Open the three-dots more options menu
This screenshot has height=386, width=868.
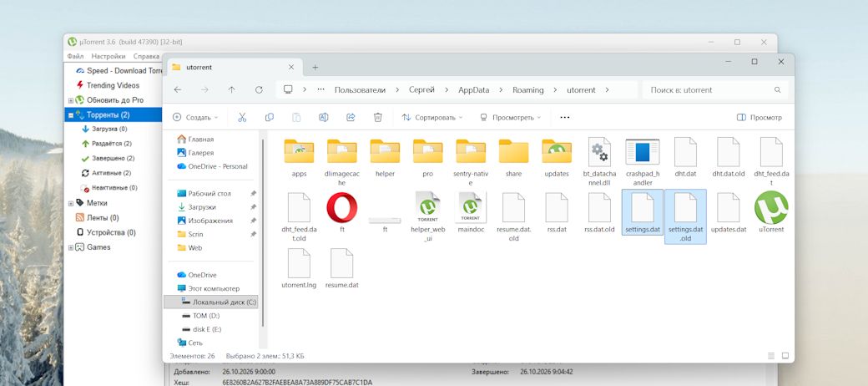pyautogui.click(x=565, y=118)
